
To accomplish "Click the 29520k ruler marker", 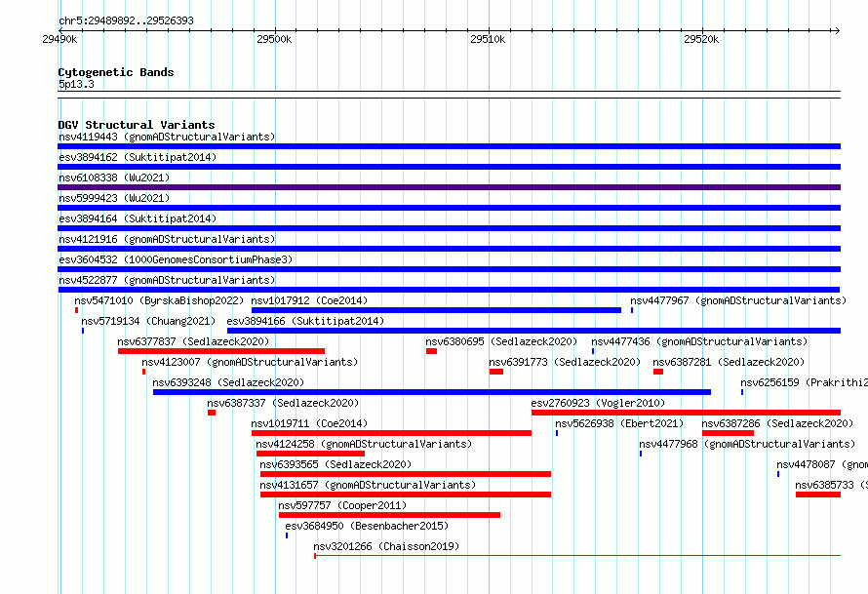I will pyautogui.click(x=701, y=39).
